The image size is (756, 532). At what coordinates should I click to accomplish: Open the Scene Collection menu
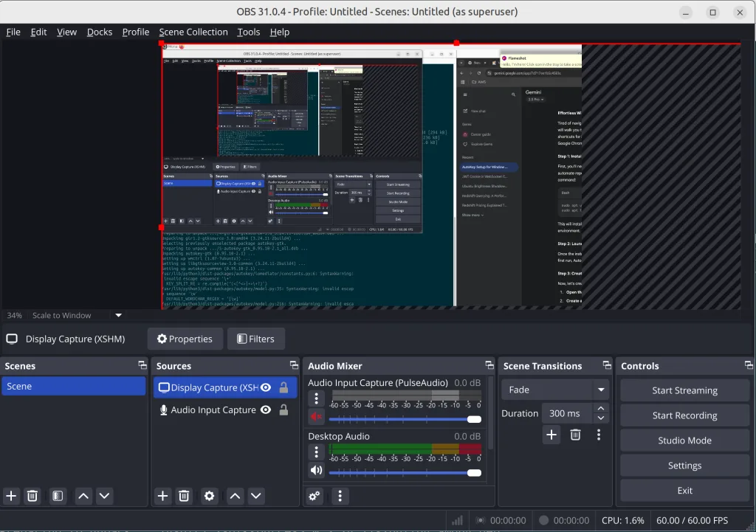pyautogui.click(x=193, y=32)
